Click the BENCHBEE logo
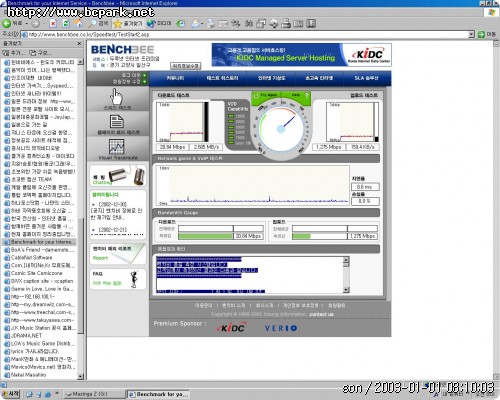 (122, 50)
